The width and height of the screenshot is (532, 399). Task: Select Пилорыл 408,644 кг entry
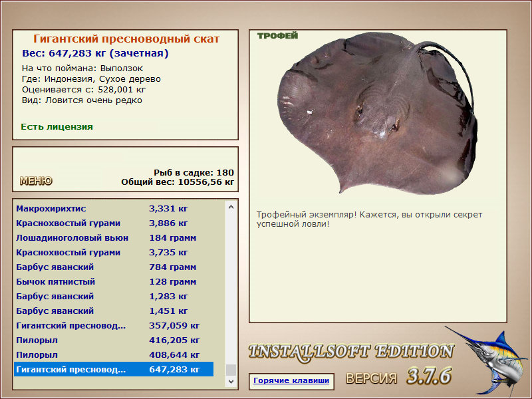114,354
